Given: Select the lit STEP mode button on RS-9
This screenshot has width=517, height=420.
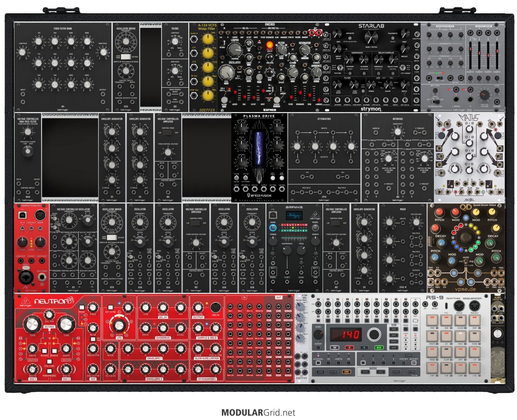Looking at the screenshot, I should (x=347, y=372).
